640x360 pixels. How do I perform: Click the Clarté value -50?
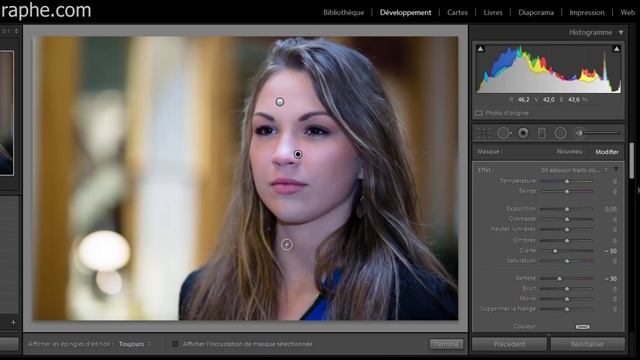(611, 251)
